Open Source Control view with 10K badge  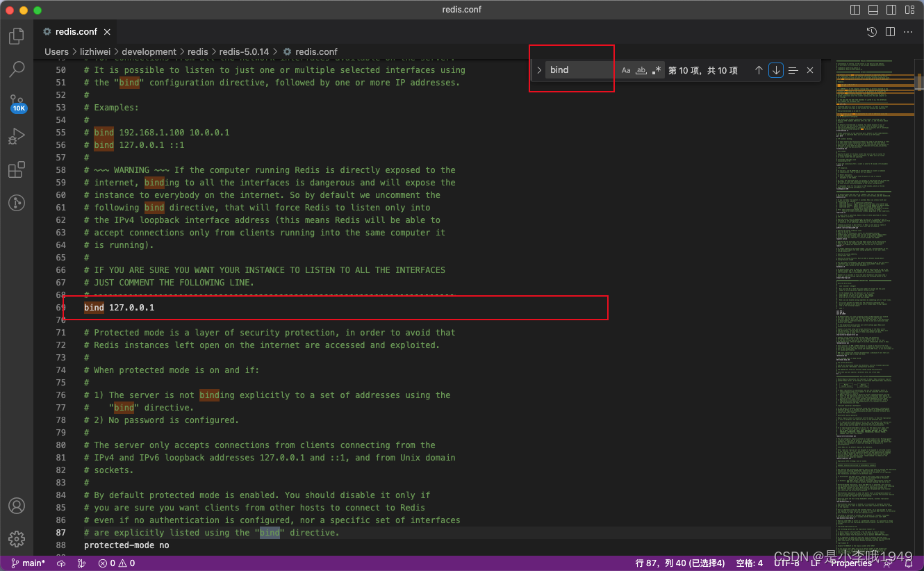17,104
